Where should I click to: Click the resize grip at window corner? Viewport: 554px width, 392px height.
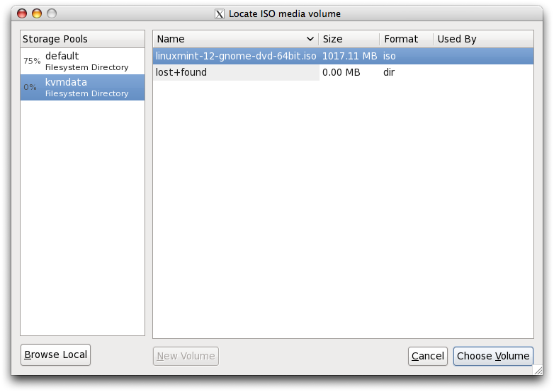(538, 371)
